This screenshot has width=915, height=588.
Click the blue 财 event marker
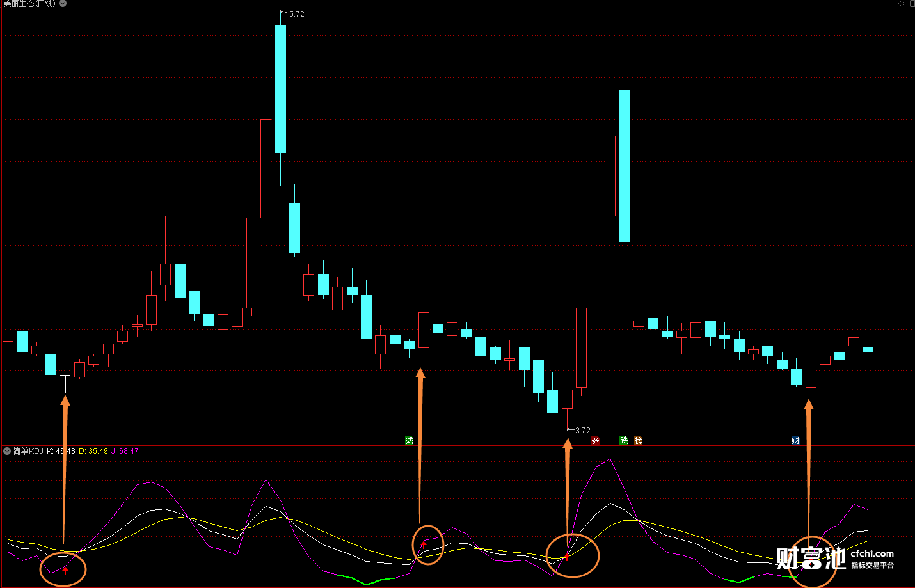(795, 441)
